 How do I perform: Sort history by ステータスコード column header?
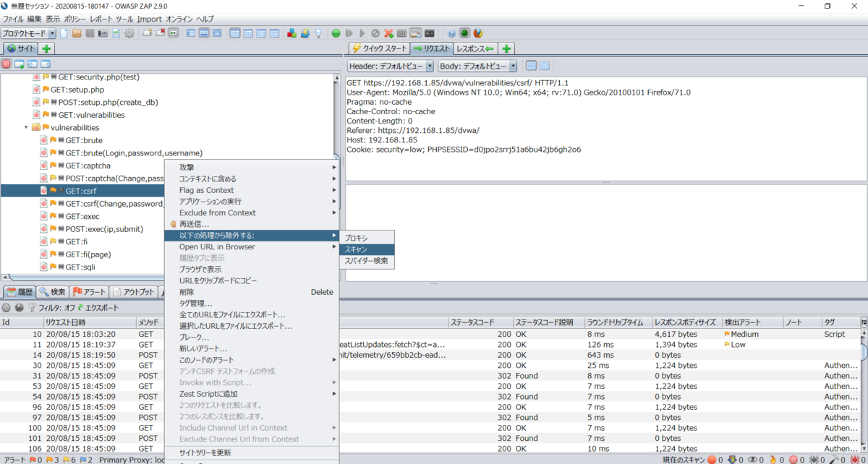tap(480, 322)
